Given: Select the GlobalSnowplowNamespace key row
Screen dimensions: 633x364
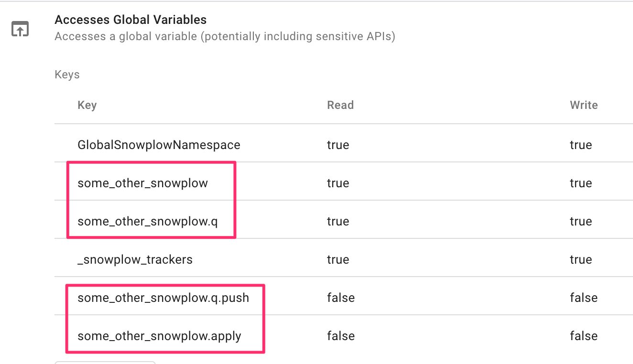Looking at the screenshot, I should (x=343, y=145).
